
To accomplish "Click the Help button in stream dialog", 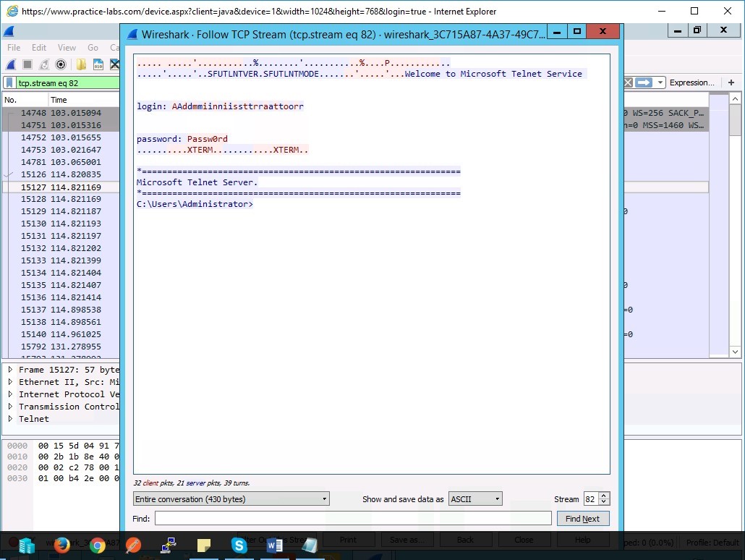I will pyautogui.click(x=582, y=540).
